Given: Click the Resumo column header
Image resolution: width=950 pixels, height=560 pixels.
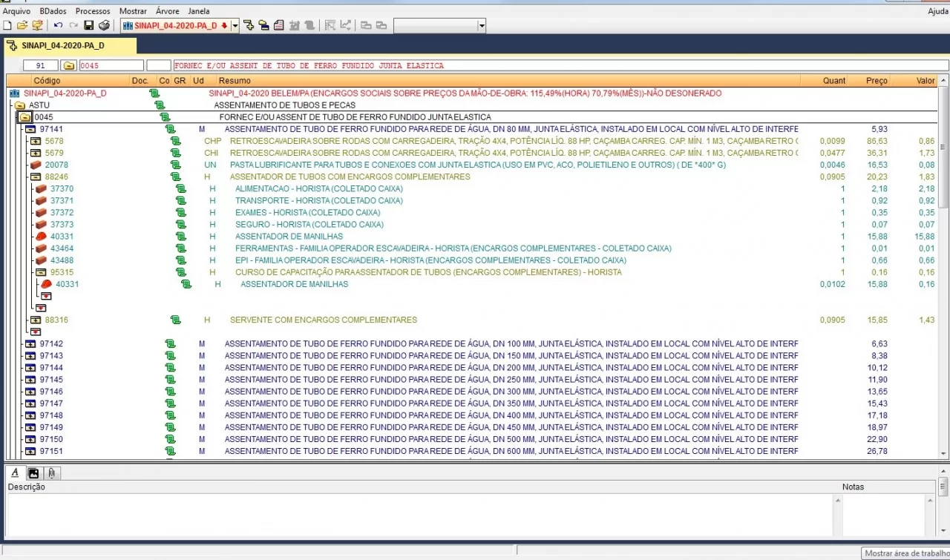Looking at the screenshot, I should click(235, 80).
